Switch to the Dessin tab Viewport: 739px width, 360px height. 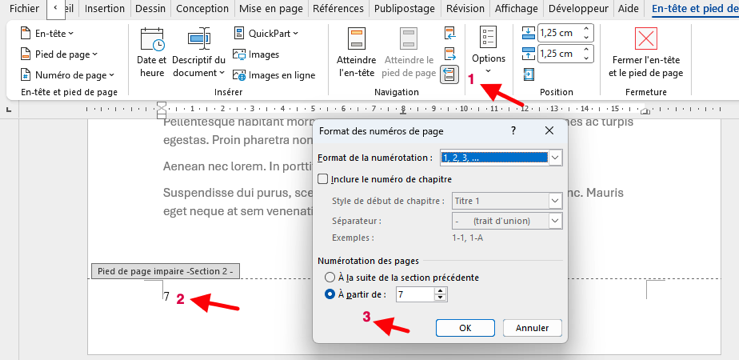click(150, 8)
